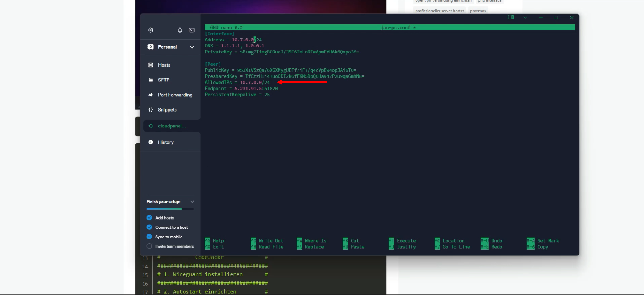Image resolution: width=644 pixels, height=295 pixels.
Task: Toggle the Connect to a host checkmark
Action: (x=149, y=227)
